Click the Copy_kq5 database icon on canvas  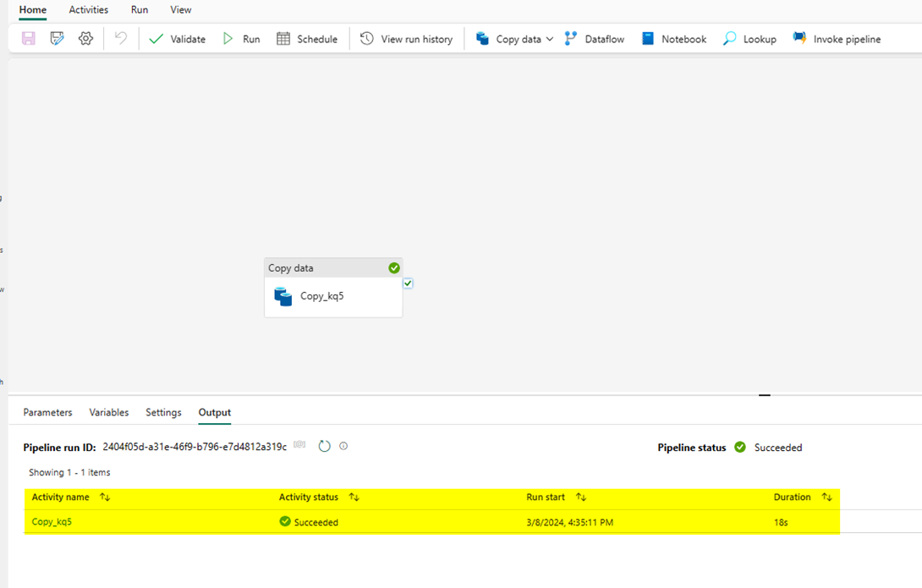click(283, 296)
